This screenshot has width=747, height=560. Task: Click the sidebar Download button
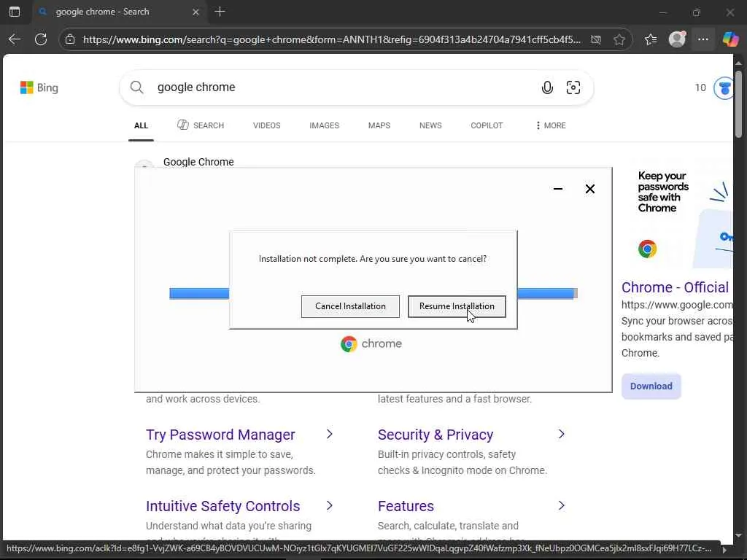coord(651,386)
